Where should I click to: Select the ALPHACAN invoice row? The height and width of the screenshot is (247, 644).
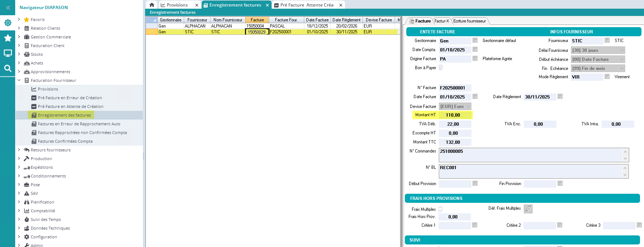[x=221, y=26]
